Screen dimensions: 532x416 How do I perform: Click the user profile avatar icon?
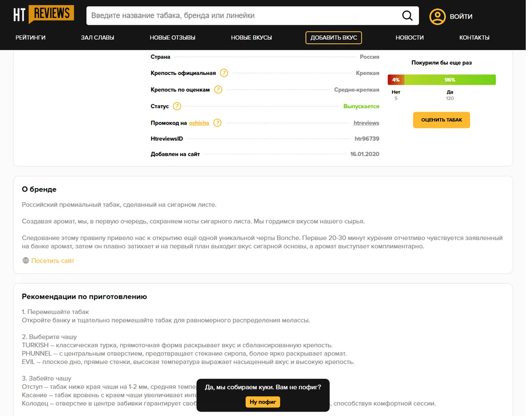pyautogui.click(x=437, y=16)
